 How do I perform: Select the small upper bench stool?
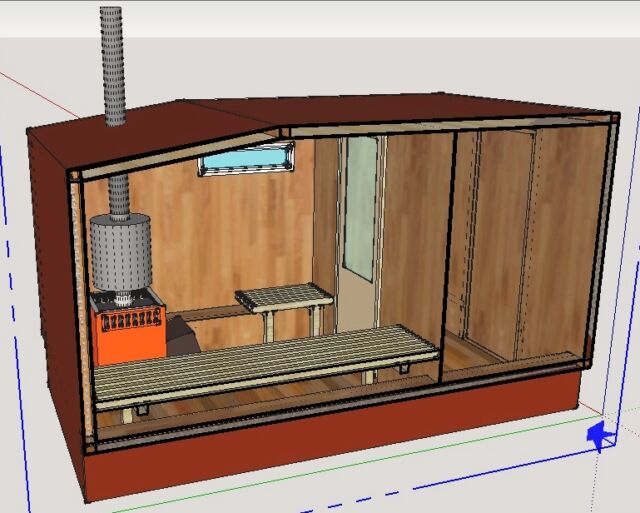click(283, 296)
